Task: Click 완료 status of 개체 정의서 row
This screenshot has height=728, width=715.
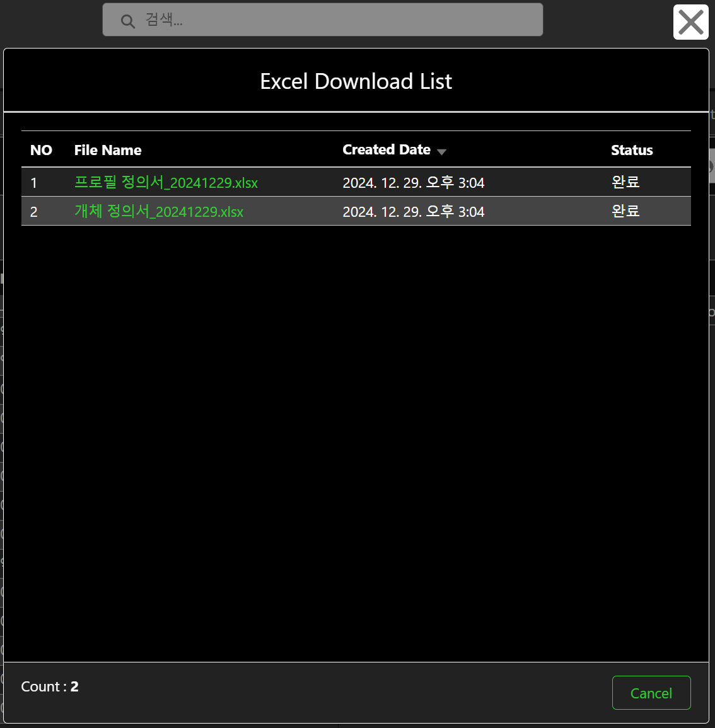Action: point(625,211)
